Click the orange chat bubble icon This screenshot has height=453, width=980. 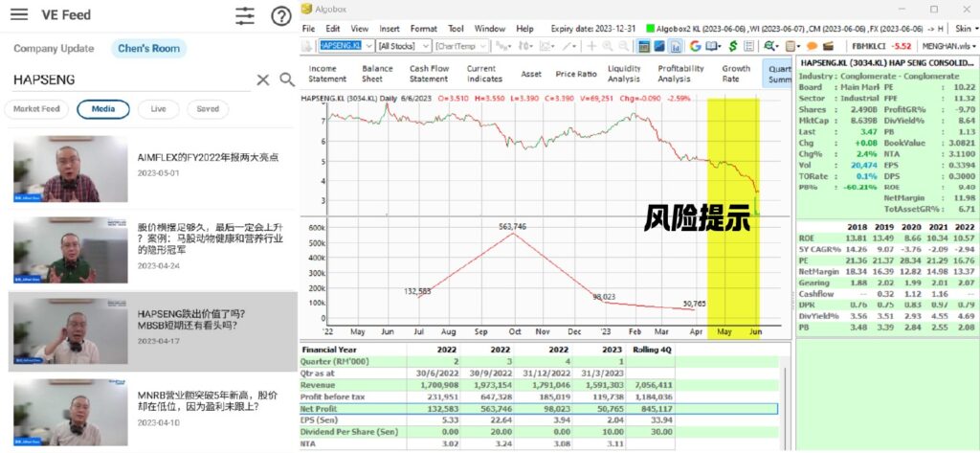click(x=813, y=46)
